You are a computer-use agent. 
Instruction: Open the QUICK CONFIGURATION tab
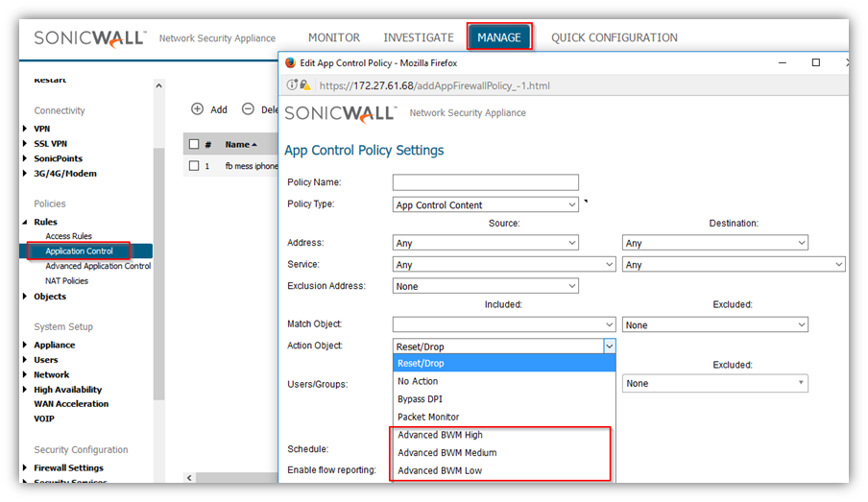pos(614,37)
